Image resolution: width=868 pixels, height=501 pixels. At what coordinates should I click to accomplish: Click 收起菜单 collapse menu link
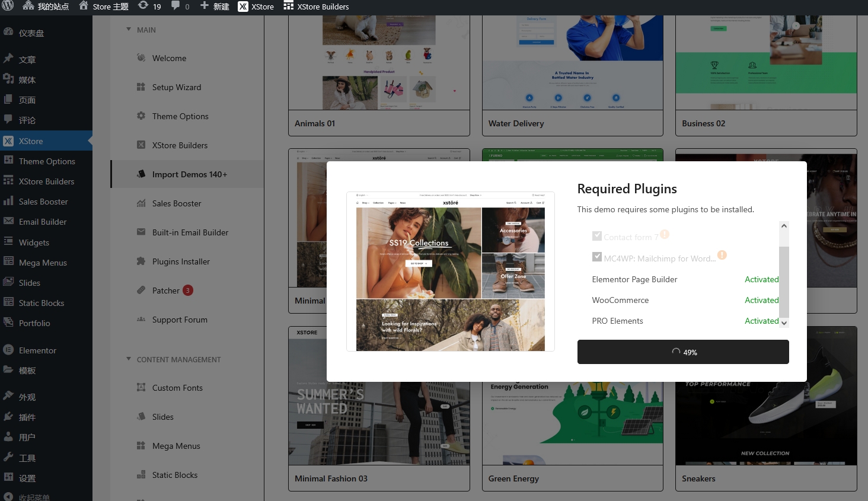point(34,497)
